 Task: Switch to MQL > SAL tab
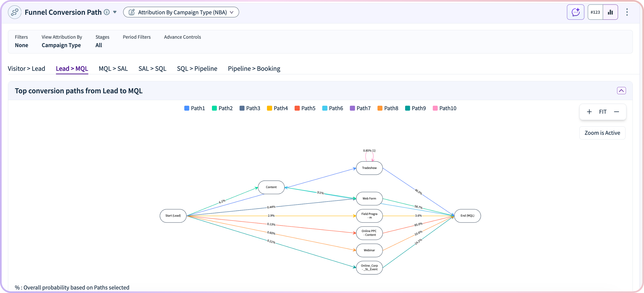coord(113,68)
